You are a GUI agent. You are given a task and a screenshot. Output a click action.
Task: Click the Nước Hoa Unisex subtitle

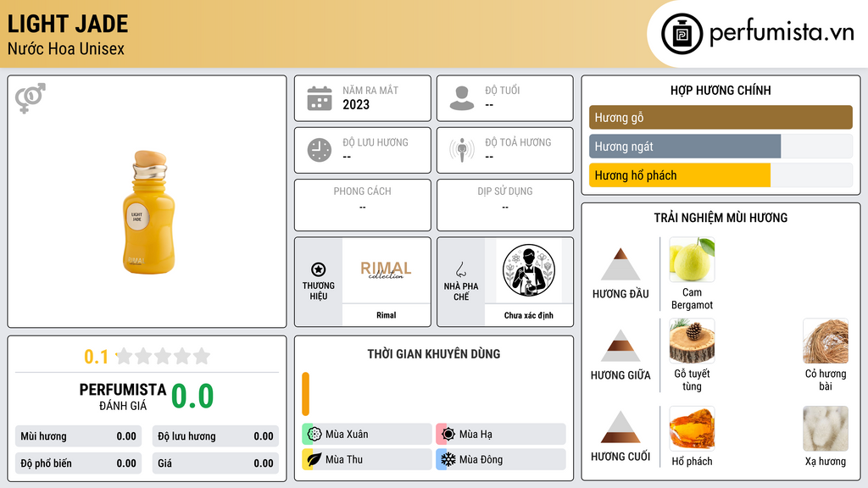click(66, 48)
